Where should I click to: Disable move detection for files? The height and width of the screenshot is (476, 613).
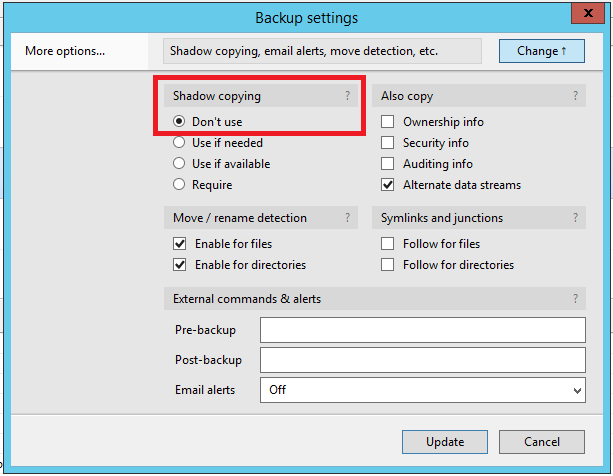180,244
